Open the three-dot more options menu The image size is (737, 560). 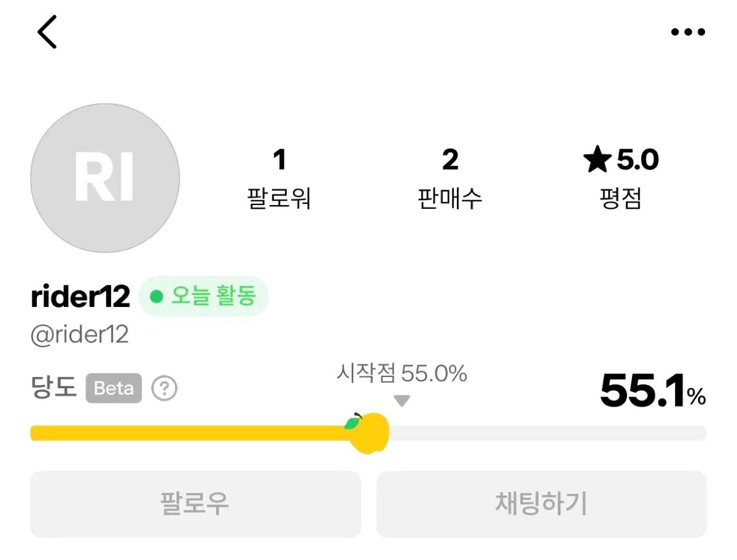pos(688,32)
